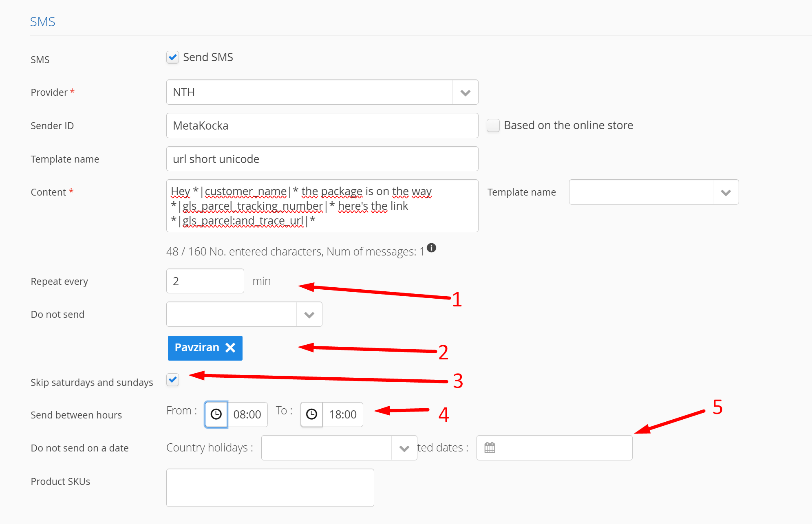Screen dimensions: 812x524
Task: Click the Template name field url short unicode
Action: [322, 159]
